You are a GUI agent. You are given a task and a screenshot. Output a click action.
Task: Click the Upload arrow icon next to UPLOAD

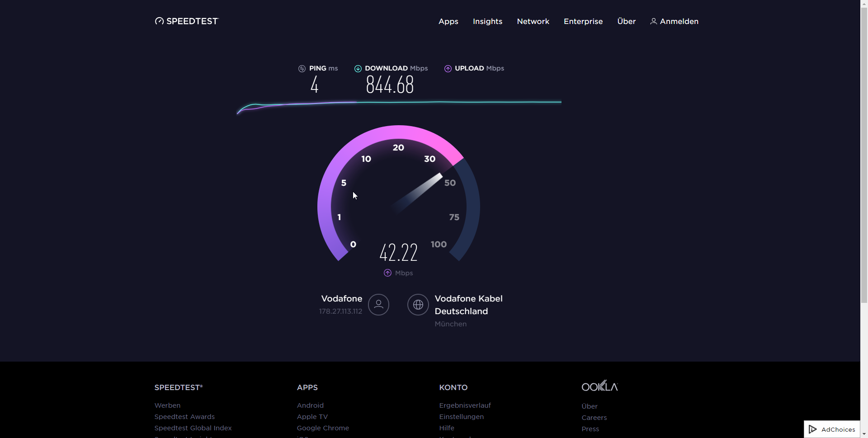coord(448,69)
